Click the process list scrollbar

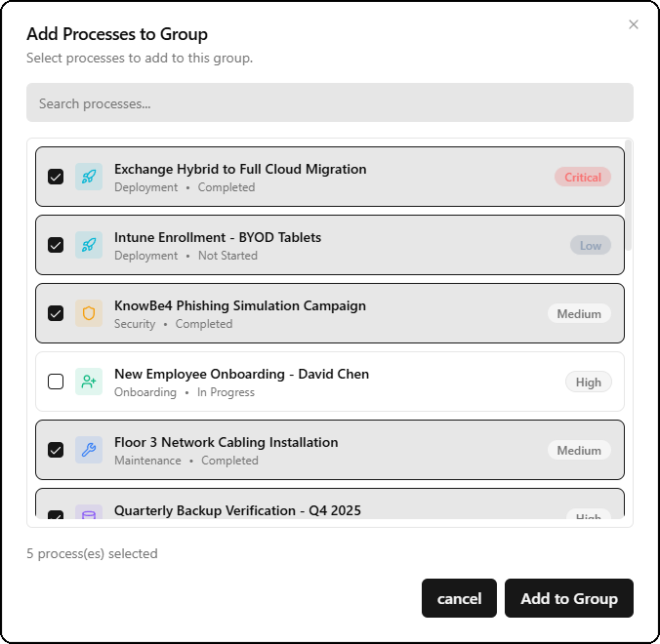628,195
